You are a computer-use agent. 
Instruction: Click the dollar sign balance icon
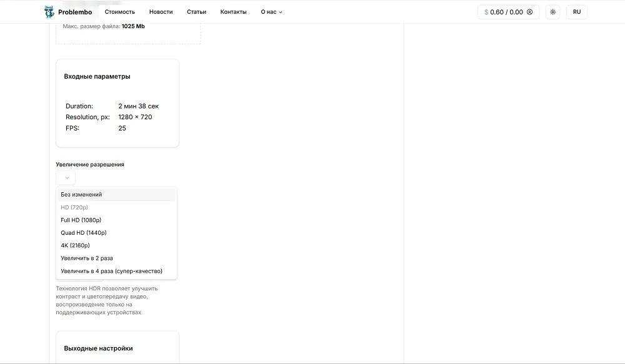(x=486, y=12)
